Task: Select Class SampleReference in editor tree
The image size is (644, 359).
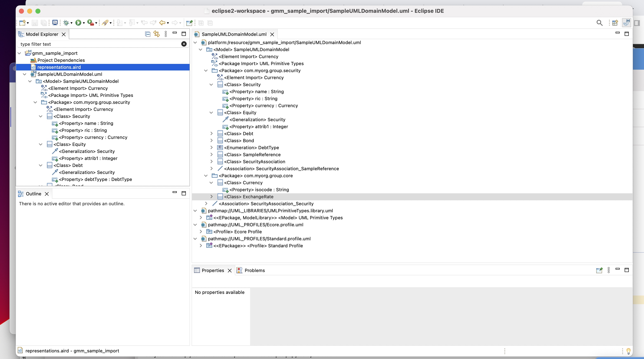Action: [x=252, y=155]
